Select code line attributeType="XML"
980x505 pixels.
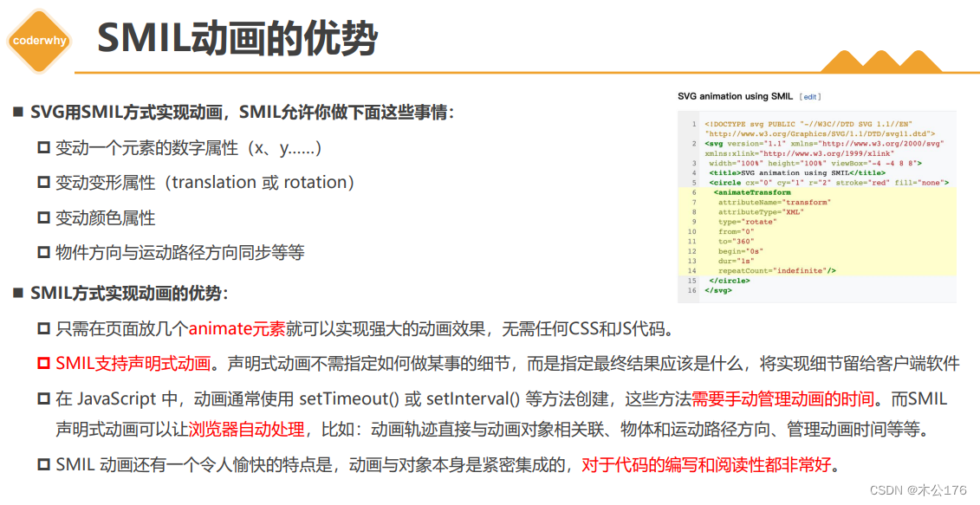(762, 212)
